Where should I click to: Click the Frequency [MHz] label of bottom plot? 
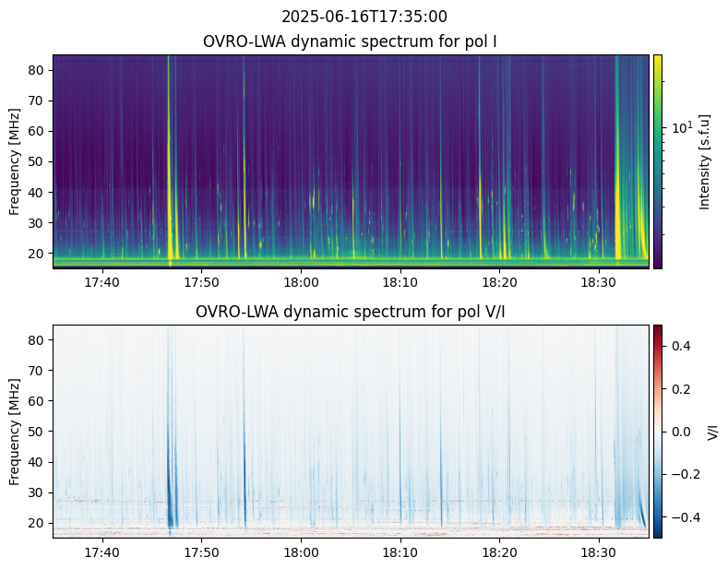[15, 431]
